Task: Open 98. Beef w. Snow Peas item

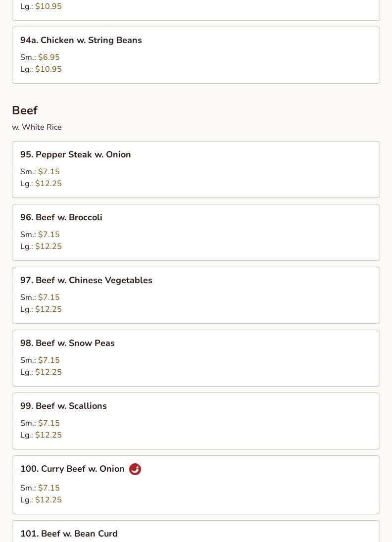Action: click(196, 358)
